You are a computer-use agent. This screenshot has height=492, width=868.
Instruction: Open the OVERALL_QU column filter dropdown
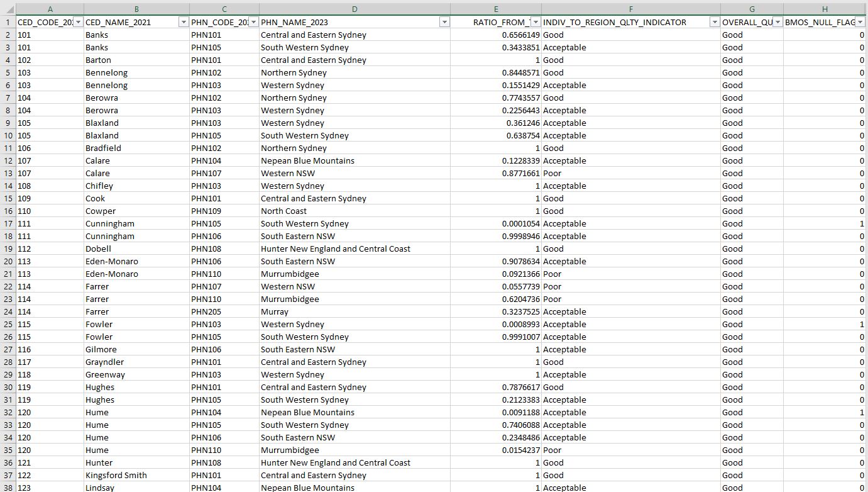[x=777, y=22]
